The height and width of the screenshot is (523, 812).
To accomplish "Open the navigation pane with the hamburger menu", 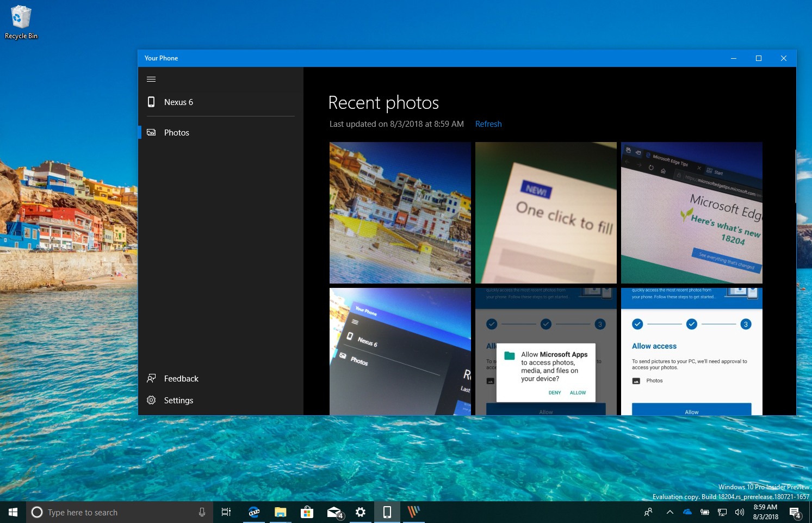I will pos(151,79).
